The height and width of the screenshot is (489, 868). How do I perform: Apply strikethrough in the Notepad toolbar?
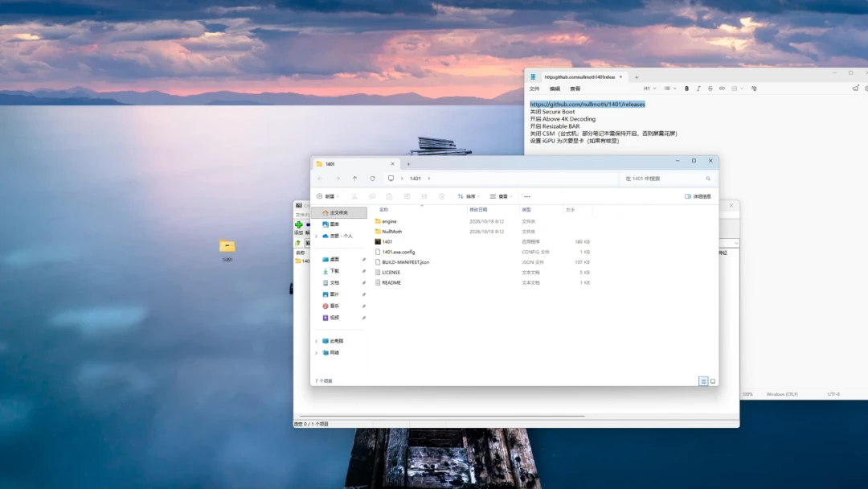coord(710,88)
